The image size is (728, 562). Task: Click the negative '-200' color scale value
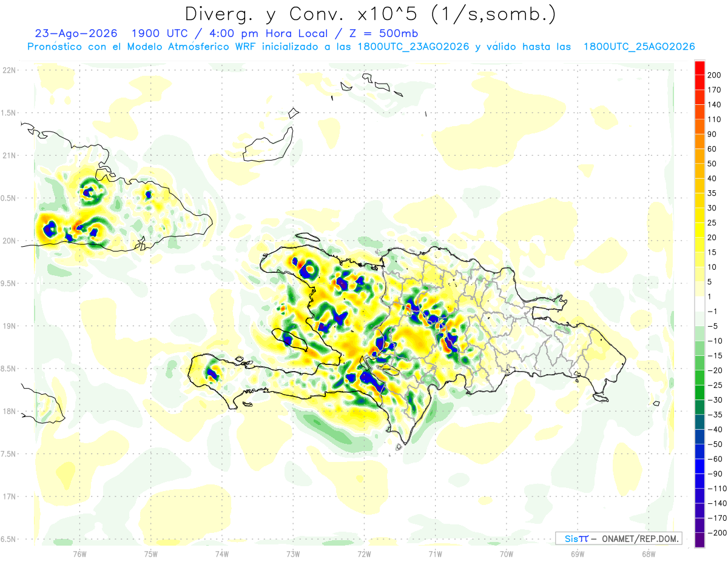716,533
